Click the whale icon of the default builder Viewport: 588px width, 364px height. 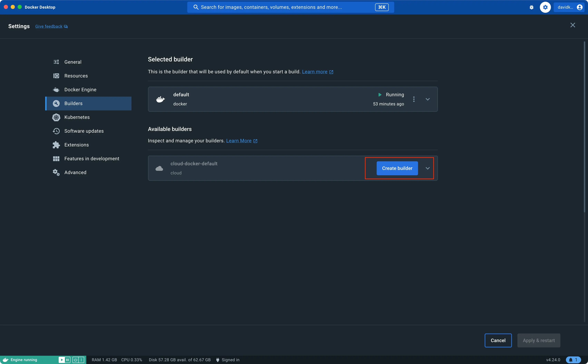pyautogui.click(x=160, y=99)
